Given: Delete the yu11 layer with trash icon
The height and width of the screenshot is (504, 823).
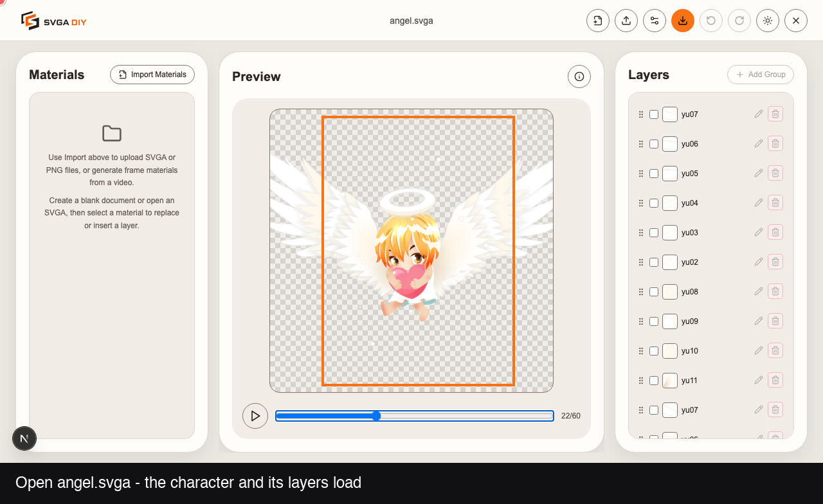Looking at the screenshot, I should (775, 381).
